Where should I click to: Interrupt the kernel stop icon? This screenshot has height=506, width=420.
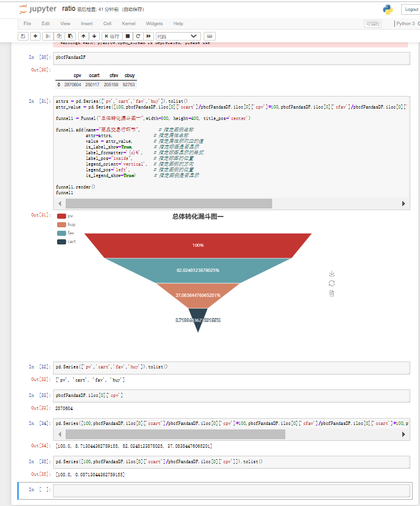point(127,36)
